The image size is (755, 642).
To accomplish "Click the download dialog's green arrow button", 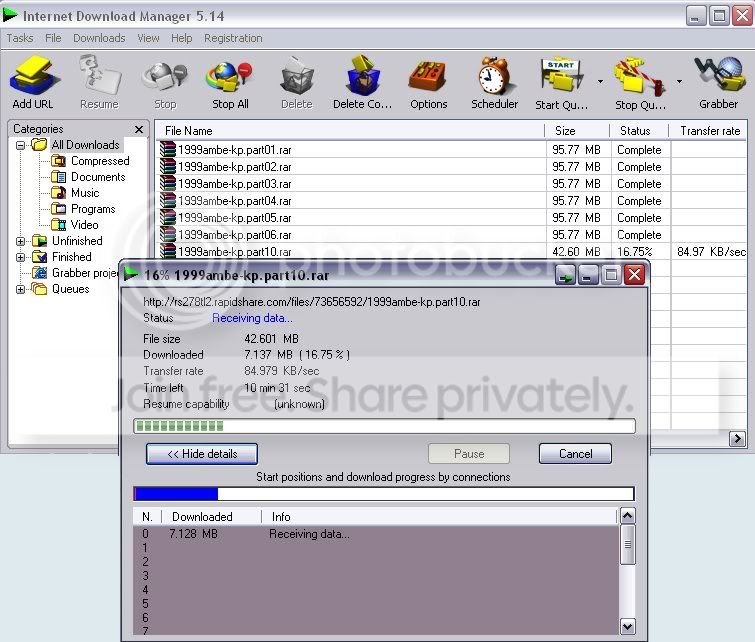I will (x=565, y=275).
